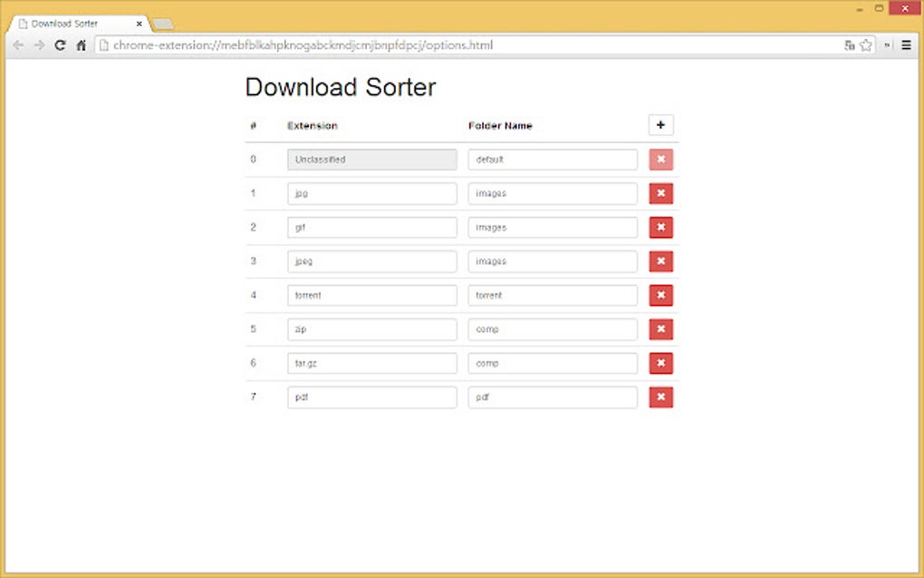Switch to the Download Sorter tab
Viewport: 924px width, 578px height.
[x=72, y=23]
